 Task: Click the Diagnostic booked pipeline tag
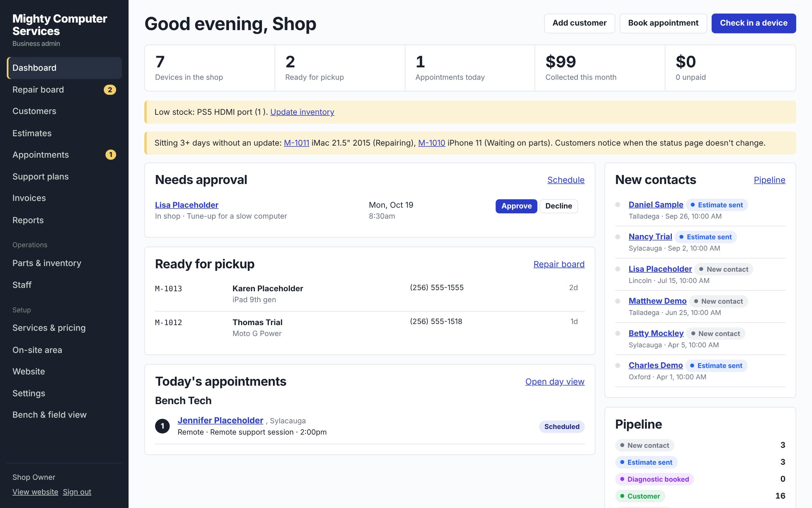pyautogui.click(x=654, y=479)
